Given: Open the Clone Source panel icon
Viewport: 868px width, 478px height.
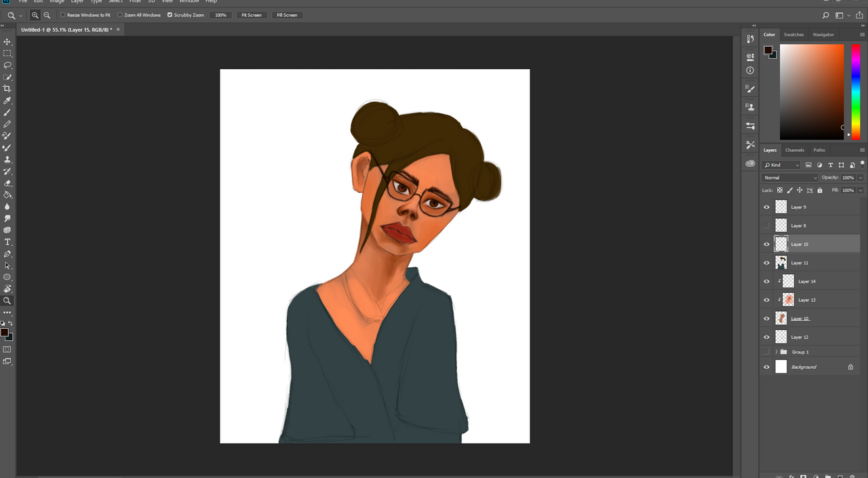Looking at the screenshot, I should click(x=750, y=107).
